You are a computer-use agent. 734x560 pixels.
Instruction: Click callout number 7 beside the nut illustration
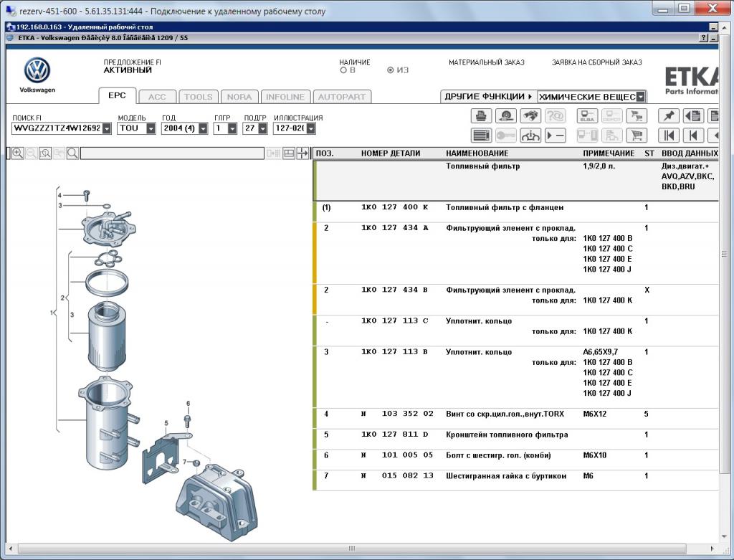click(184, 462)
